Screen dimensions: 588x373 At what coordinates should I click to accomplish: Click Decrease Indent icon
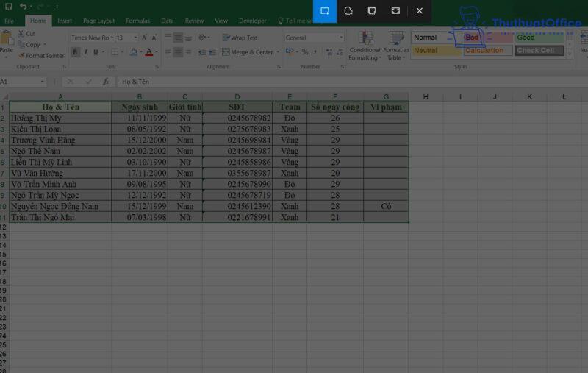tap(201, 52)
